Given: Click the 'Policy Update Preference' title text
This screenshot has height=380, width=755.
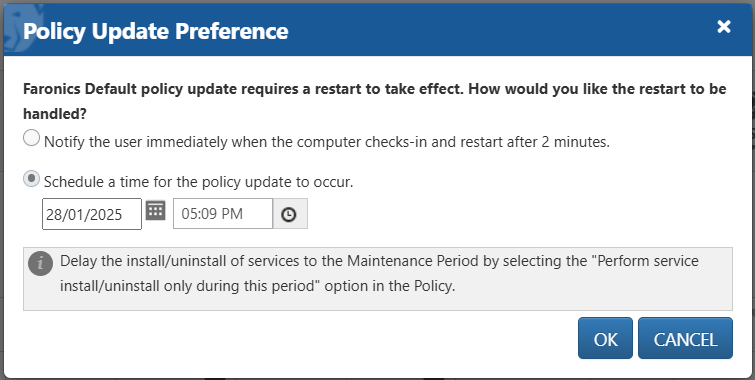Looking at the screenshot, I should [x=156, y=31].
